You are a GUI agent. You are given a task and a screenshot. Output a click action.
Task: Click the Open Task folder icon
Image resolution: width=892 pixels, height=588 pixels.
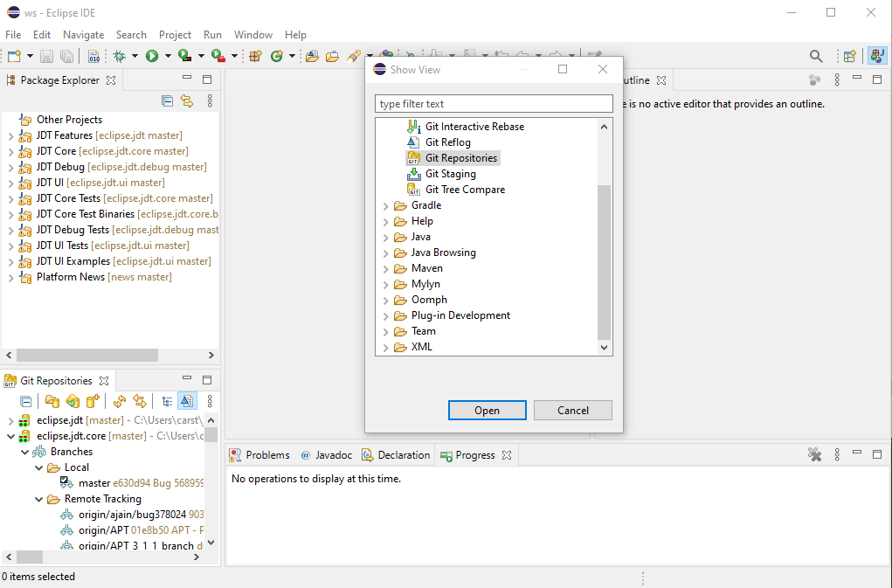pos(332,56)
